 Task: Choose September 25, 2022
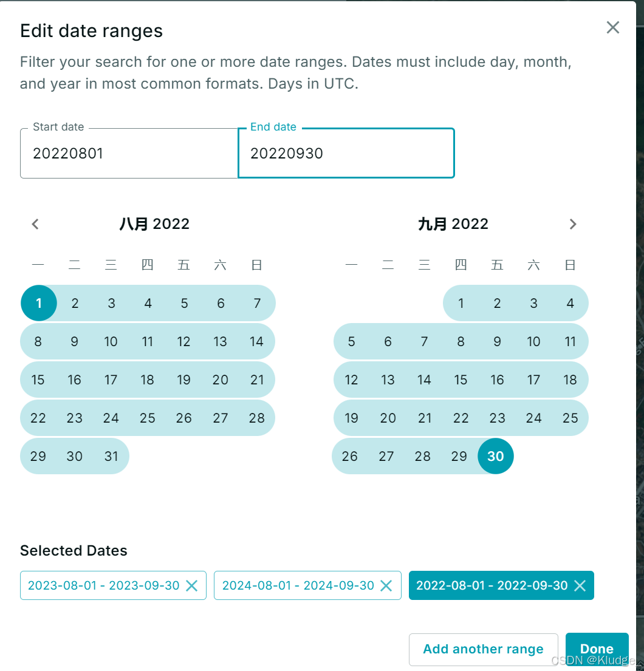tap(570, 418)
